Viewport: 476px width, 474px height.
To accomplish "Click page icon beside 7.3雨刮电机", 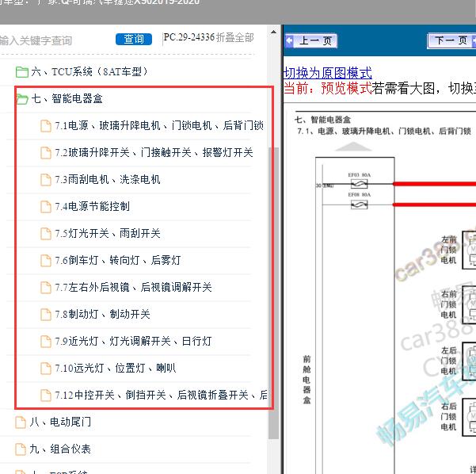I will [46, 180].
